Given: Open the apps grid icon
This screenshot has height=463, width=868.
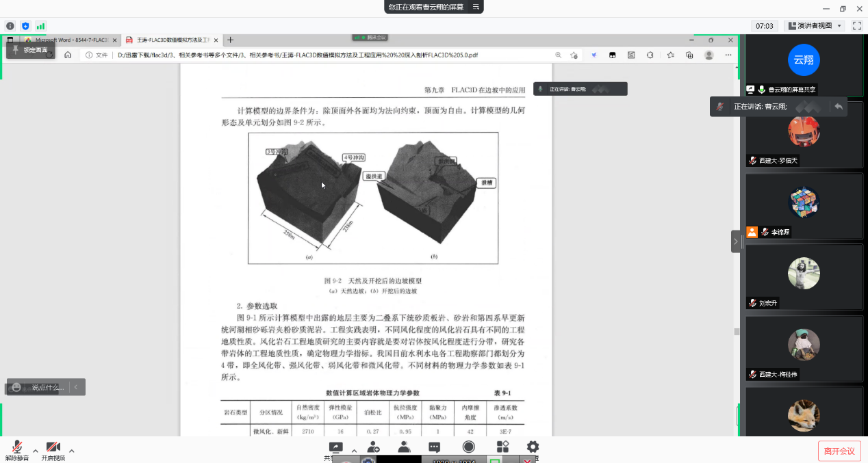Looking at the screenshot, I should [502, 447].
